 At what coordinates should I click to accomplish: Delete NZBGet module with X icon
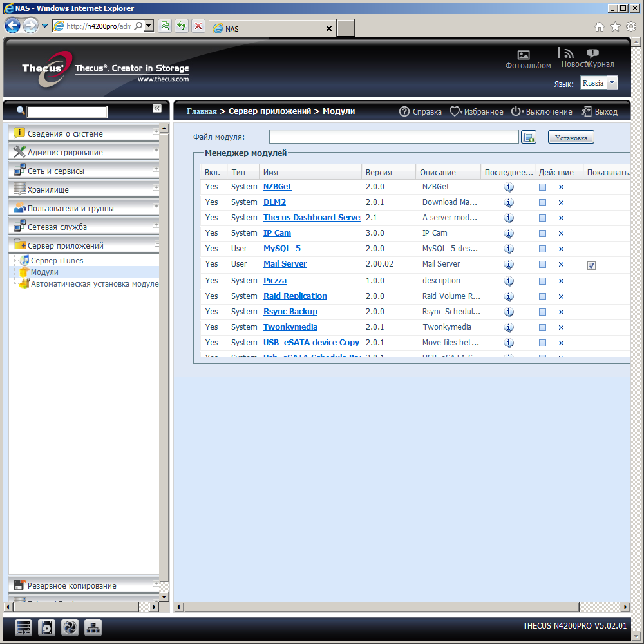[561, 187]
